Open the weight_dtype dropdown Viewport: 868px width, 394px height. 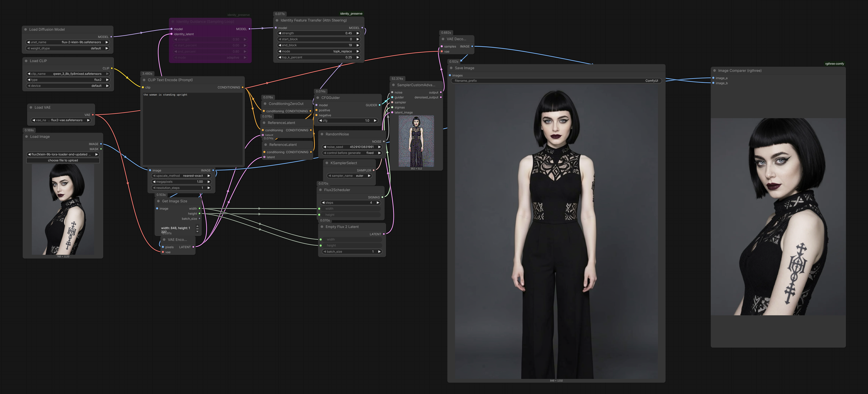pyautogui.click(x=67, y=48)
